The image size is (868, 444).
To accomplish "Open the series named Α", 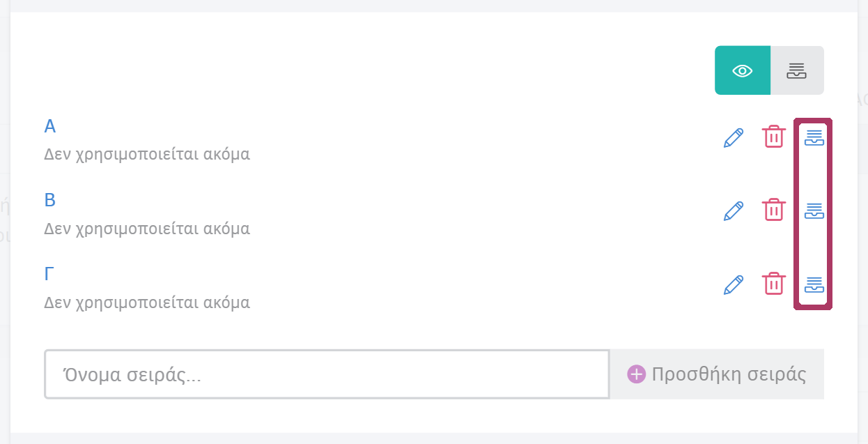I will coord(50,126).
